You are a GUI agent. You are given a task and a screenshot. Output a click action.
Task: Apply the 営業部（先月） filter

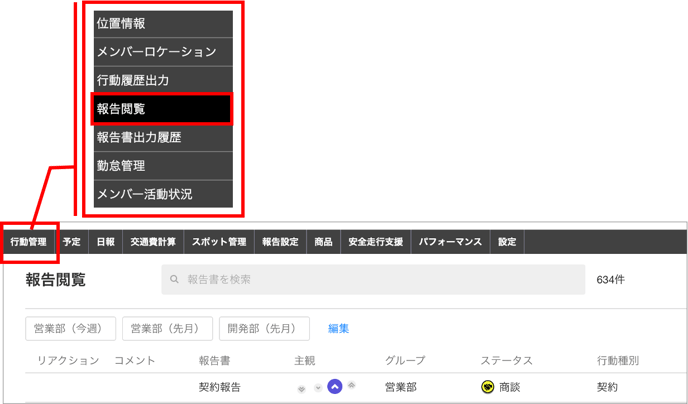point(167,329)
